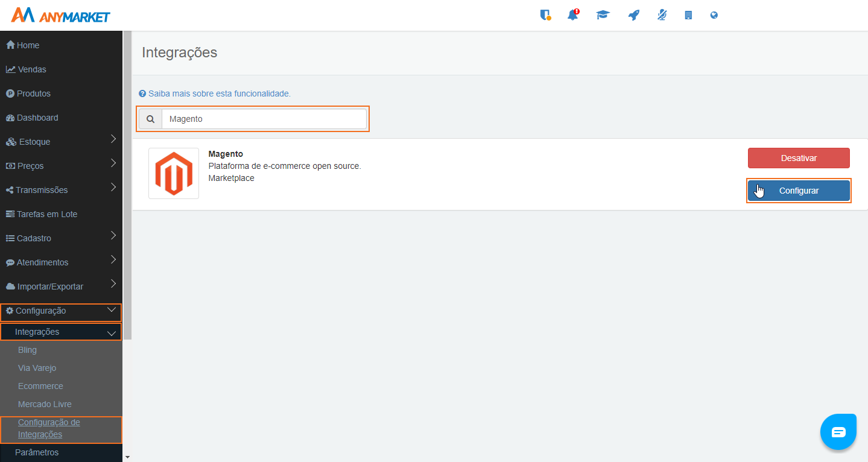Open Configuração de Integrações link

(49, 428)
